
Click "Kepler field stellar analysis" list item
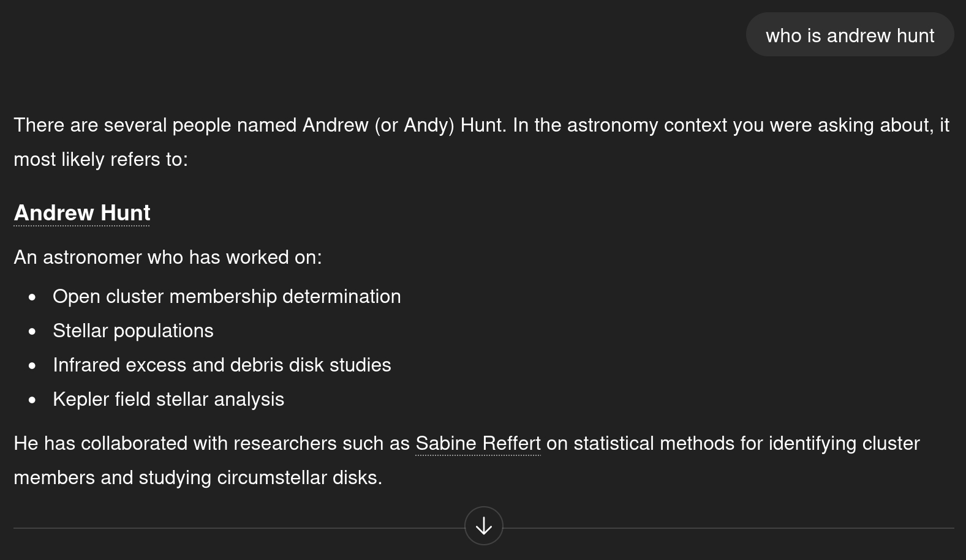(168, 399)
